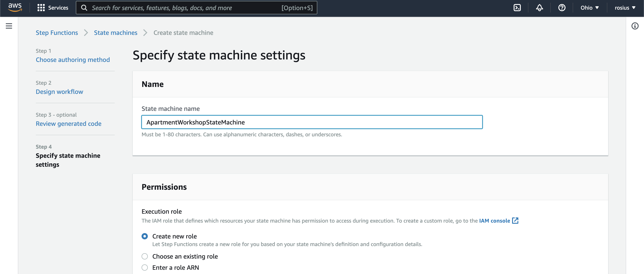Go back to Design workflow step

59,92
